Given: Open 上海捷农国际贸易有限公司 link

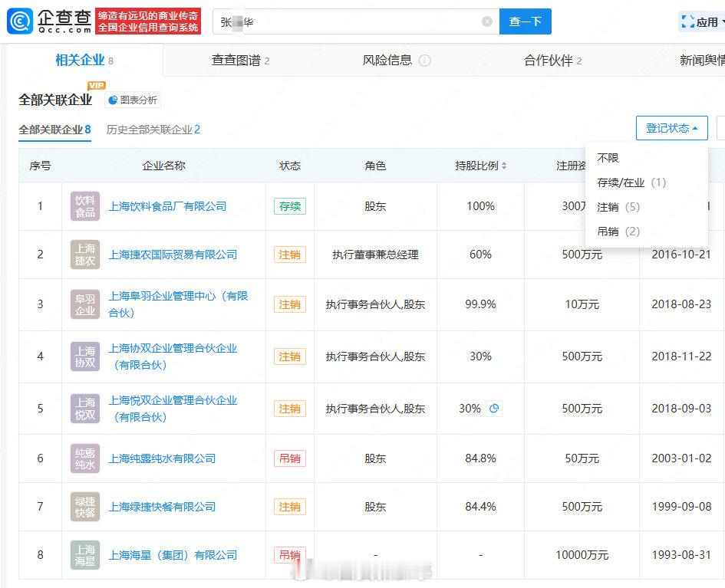Looking at the screenshot, I should tap(173, 255).
